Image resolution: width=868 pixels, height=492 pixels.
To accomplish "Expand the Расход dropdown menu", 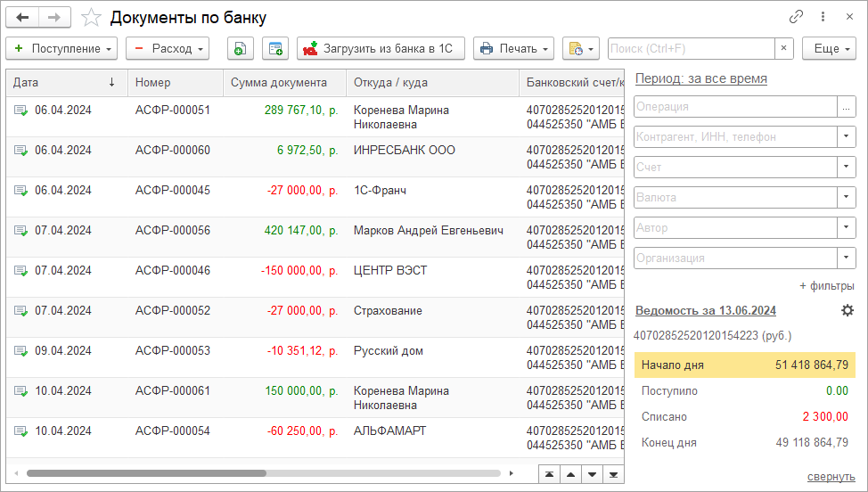I will [167, 49].
